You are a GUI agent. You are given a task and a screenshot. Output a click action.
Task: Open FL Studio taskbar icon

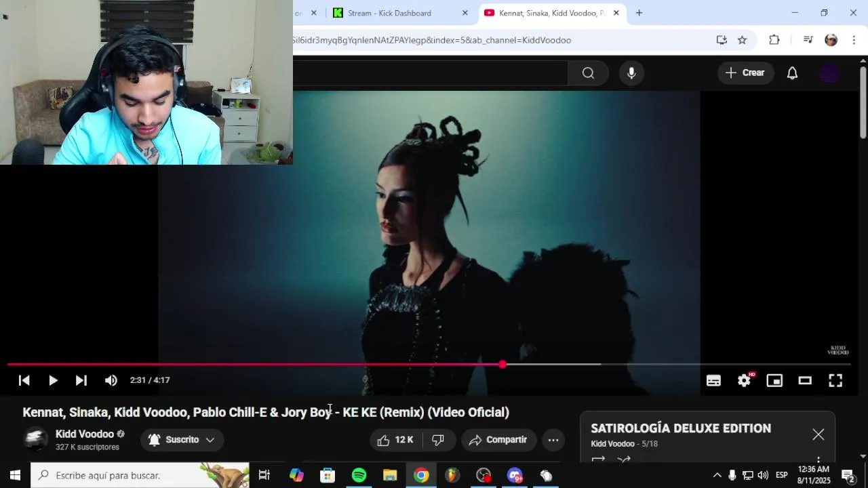coord(452,475)
